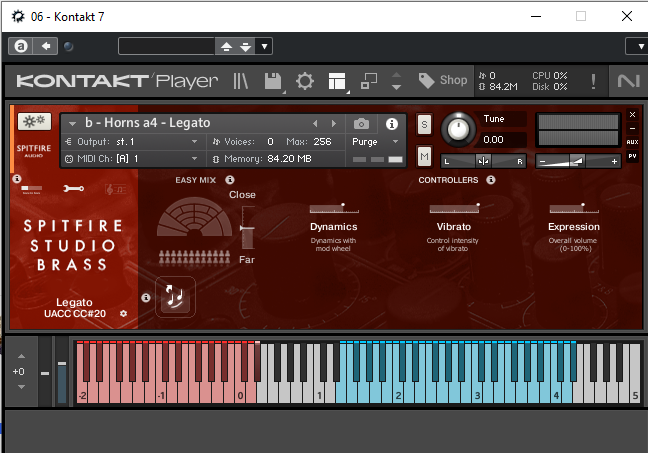Adjust the Dynamics controller slider
This screenshot has height=453, width=648.
(334, 208)
